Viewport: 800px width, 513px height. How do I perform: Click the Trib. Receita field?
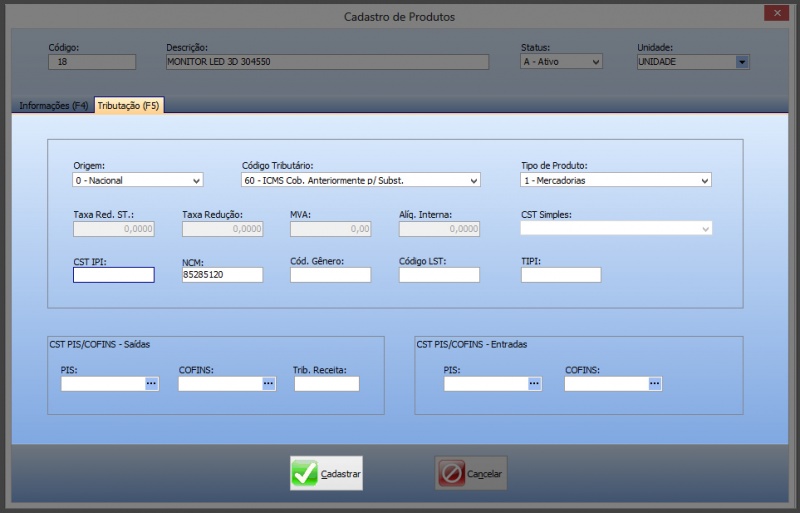coord(326,383)
